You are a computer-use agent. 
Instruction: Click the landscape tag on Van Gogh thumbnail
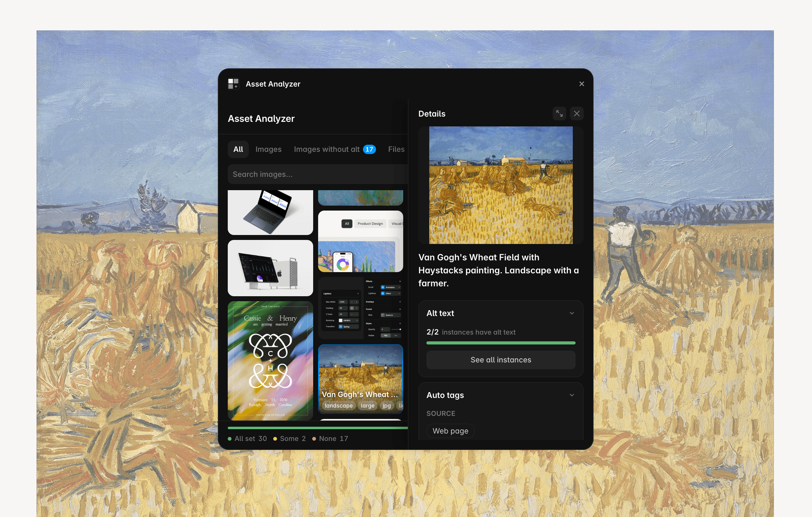pyautogui.click(x=339, y=406)
